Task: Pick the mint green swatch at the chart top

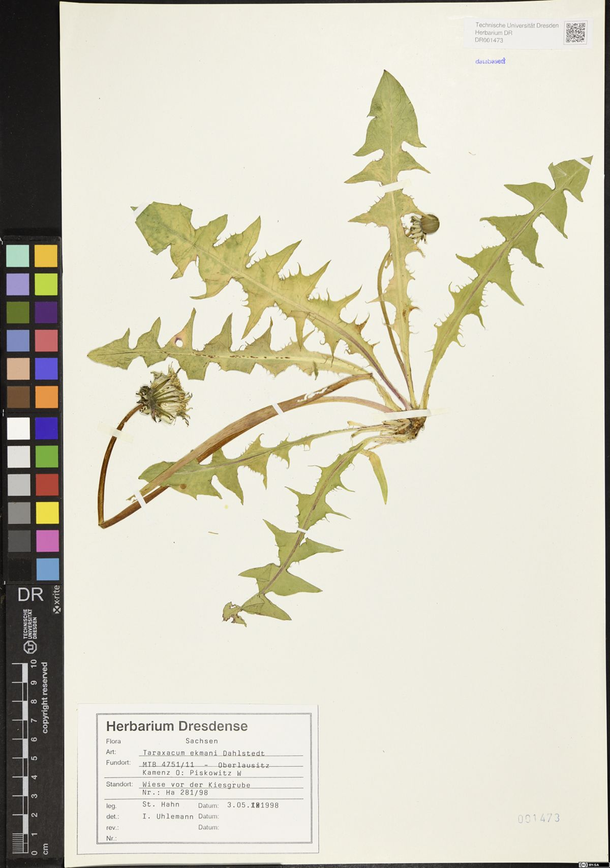Action: [18, 256]
